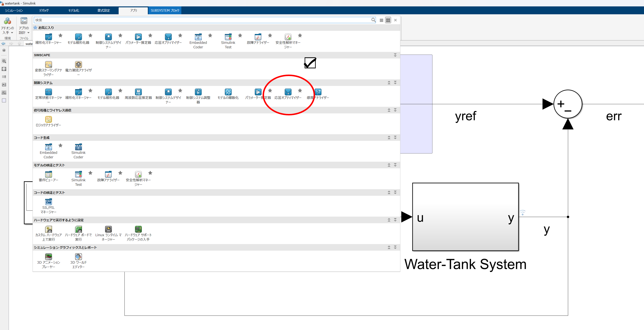Screen dimensions: 644x330
Task: Toggle favorite star beside Embedded Coder in コード生成
Action: 60,146
